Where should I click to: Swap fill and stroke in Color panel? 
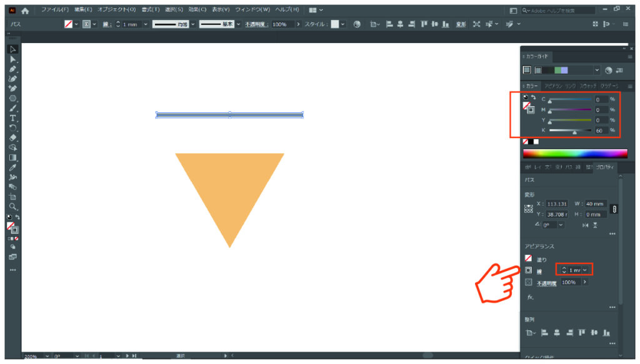(534, 97)
